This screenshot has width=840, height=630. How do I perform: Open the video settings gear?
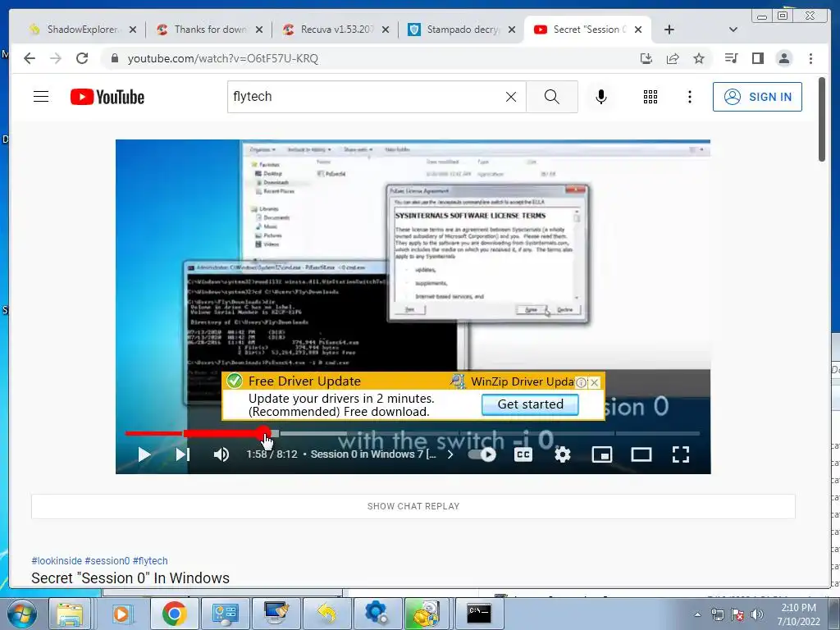(563, 454)
